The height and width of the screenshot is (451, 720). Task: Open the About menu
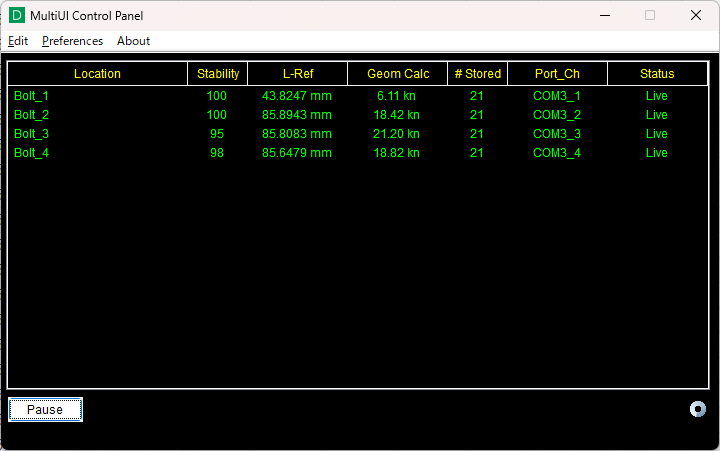point(133,41)
